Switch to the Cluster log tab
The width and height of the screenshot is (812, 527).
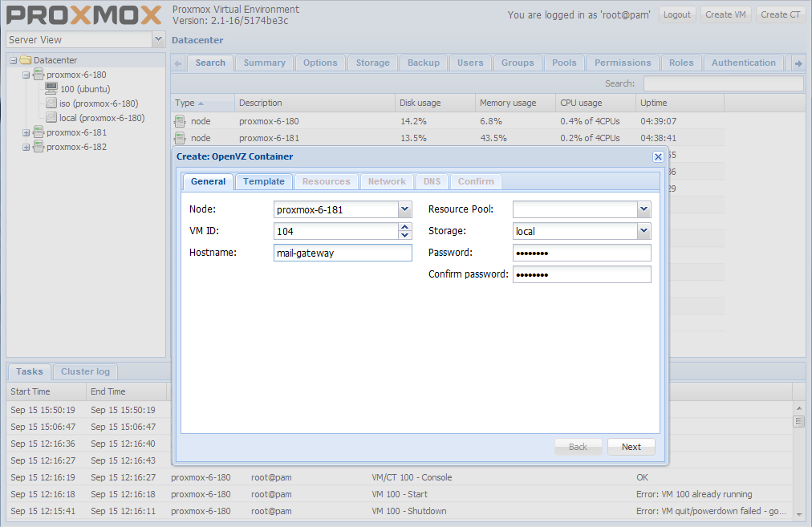(x=85, y=371)
